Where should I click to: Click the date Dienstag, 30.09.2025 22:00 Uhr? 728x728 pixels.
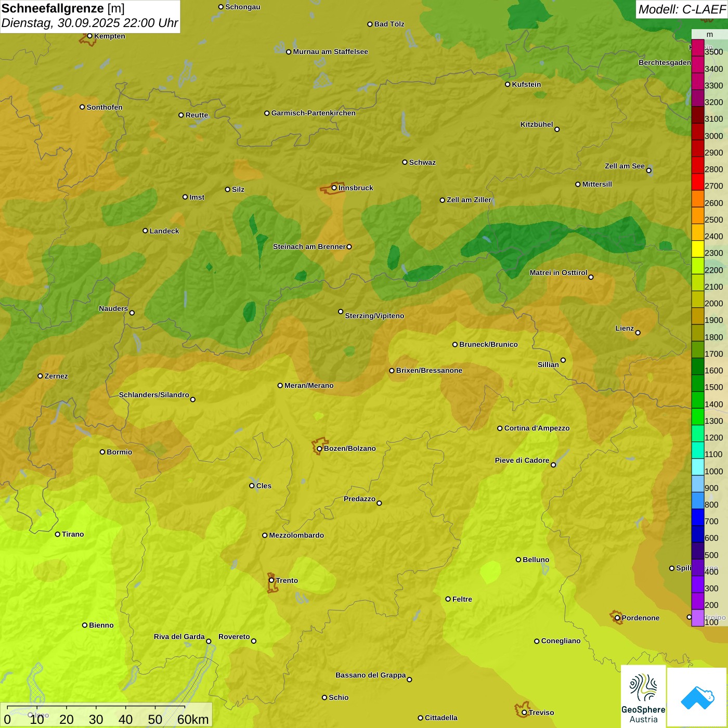coord(89,23)
